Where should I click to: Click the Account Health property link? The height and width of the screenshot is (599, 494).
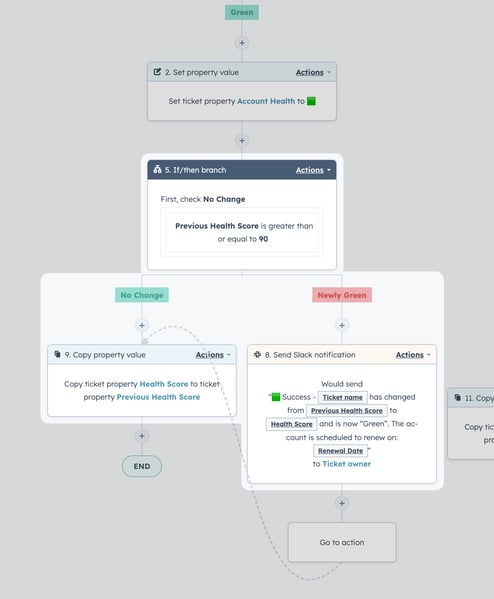click(x=266, y=101)
